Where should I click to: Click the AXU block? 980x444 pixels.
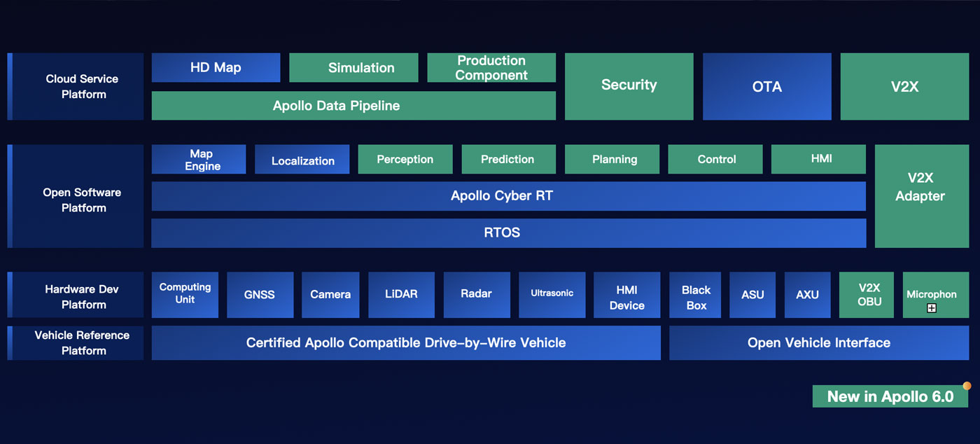click(808, 295)
